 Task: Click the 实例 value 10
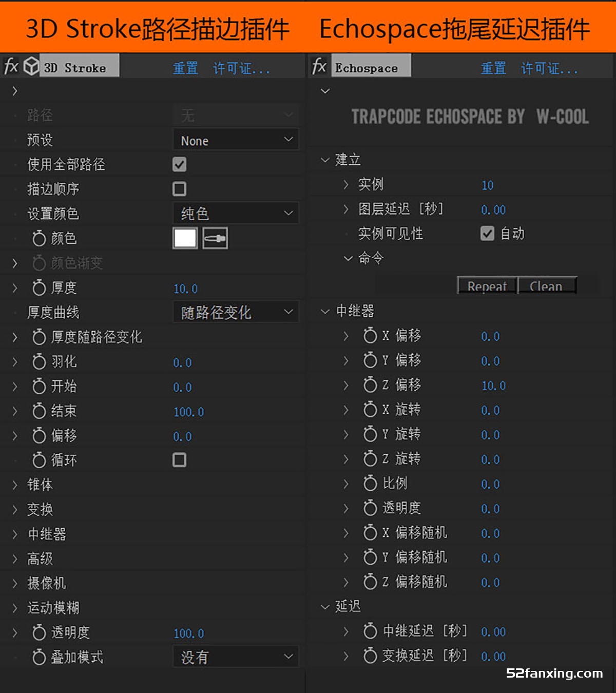click(487, 185)
